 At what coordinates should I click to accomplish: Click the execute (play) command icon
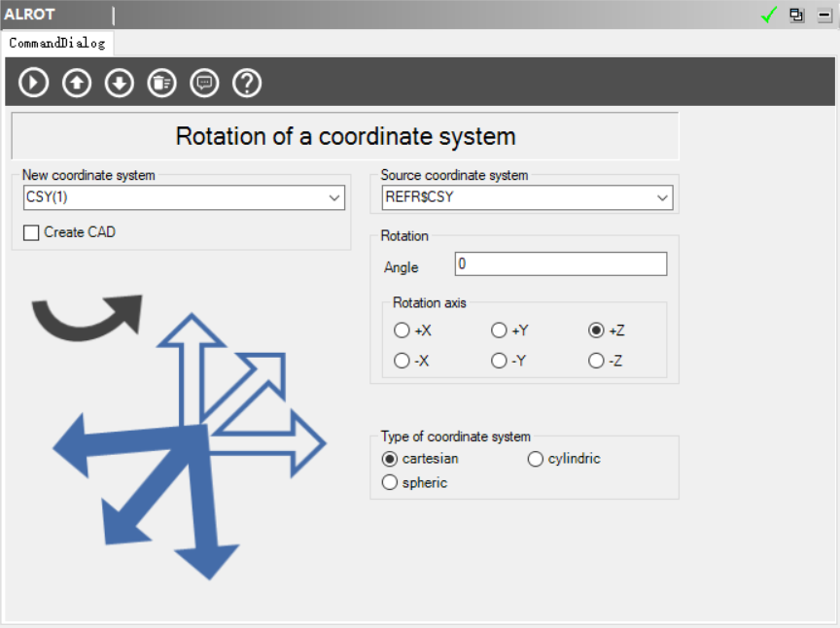[34, 83]
